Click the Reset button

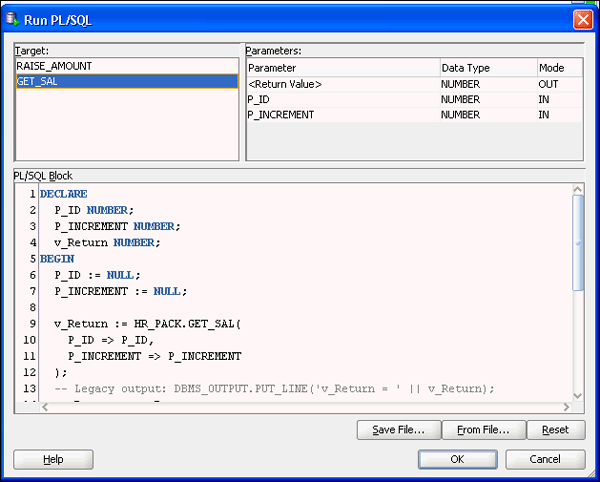(x=556, y=430)
